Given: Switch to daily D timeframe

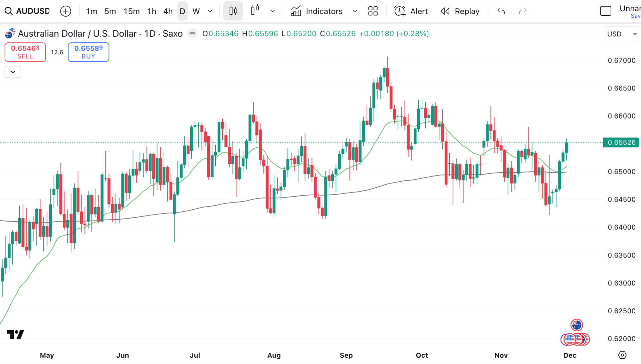Looking at the screenshot, I should (x=182, y=11).
